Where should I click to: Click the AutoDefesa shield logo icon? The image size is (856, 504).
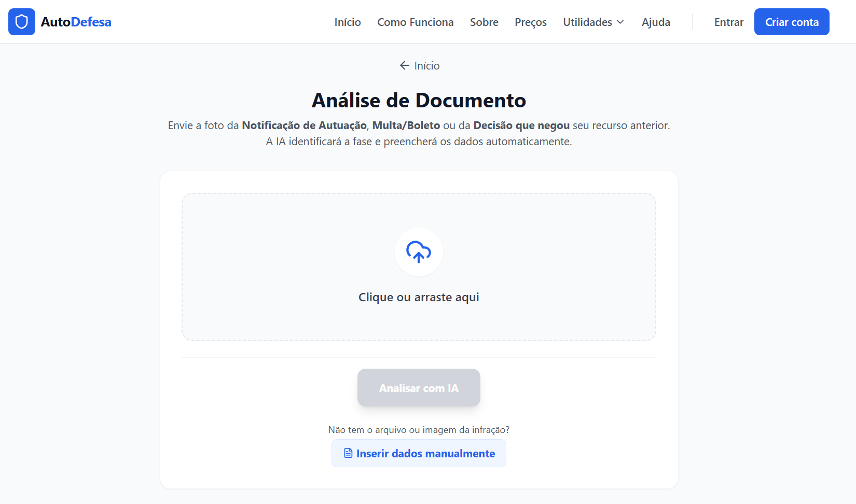[22, 22]
